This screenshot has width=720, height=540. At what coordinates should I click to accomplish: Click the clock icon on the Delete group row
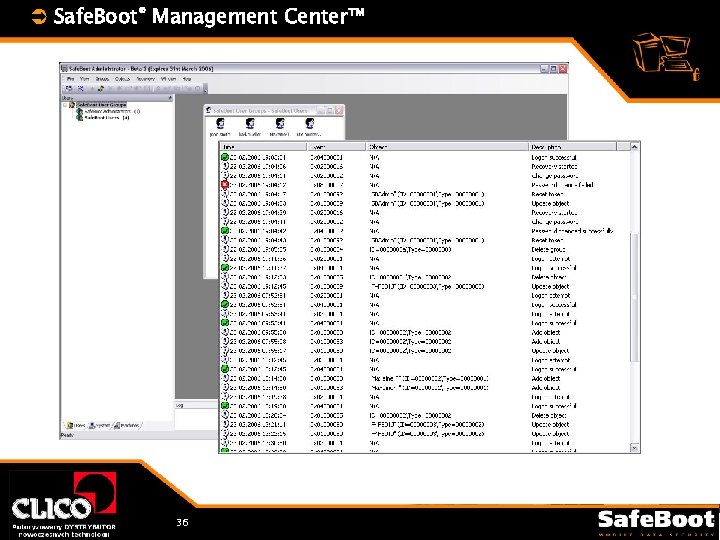(x=225, y=249)
